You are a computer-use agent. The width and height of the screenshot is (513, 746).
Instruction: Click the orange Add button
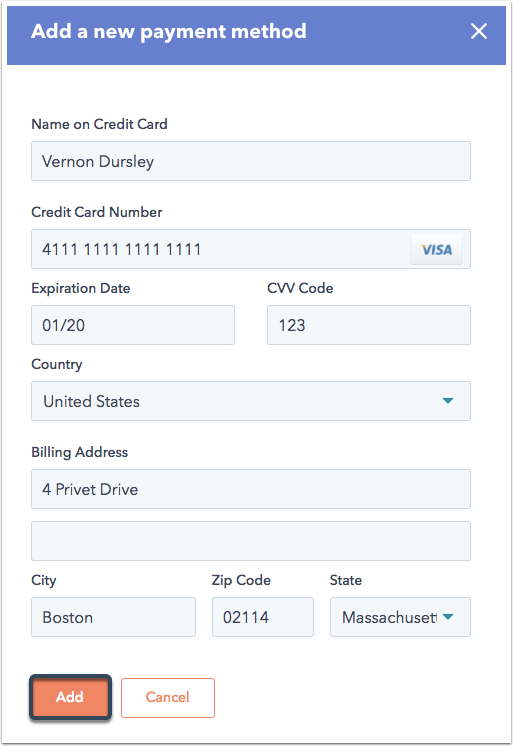pos(70,697)
